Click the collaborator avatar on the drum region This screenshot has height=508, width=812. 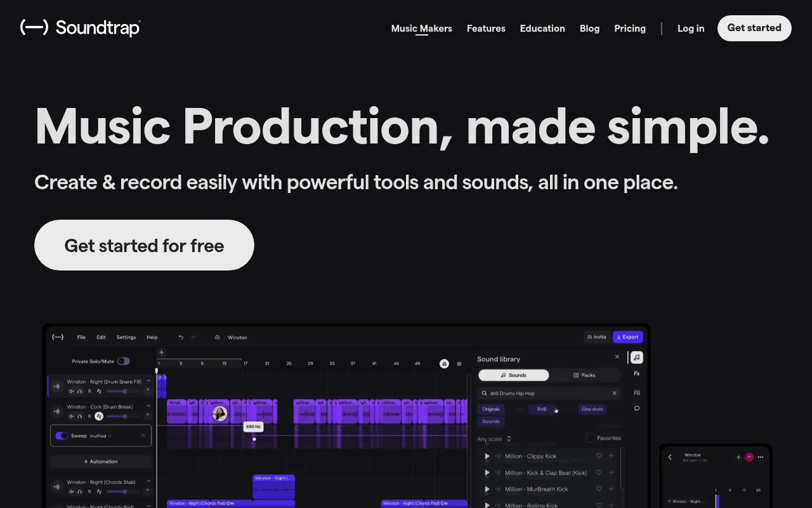click(x=220, y=413)
